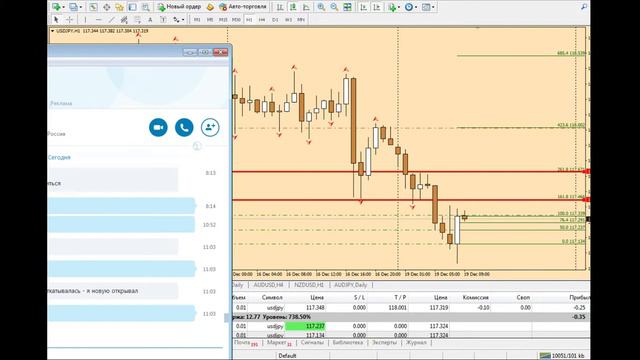This screenshot has width=640, height=360.
Task: Open the Почта terminal tab
Action: 245,343
